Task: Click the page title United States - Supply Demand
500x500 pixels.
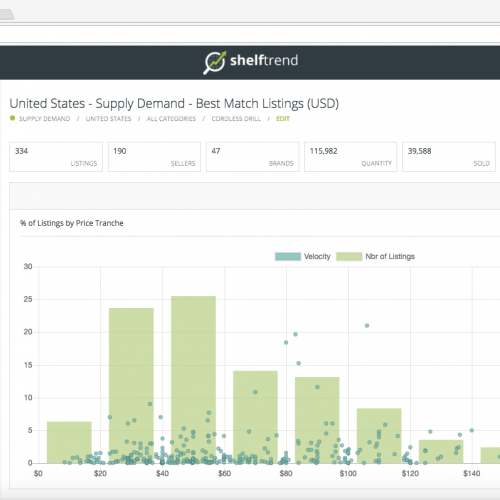Action: point(174,104)
